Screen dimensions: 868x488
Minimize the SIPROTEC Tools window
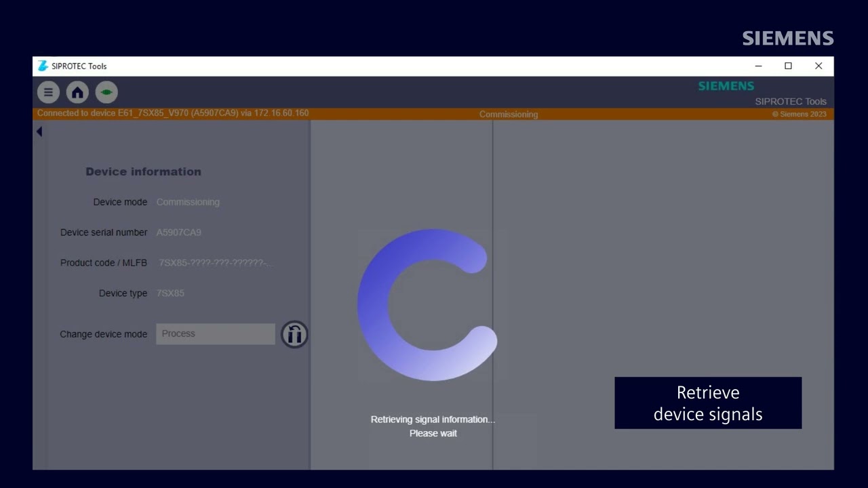coord(758,66)
